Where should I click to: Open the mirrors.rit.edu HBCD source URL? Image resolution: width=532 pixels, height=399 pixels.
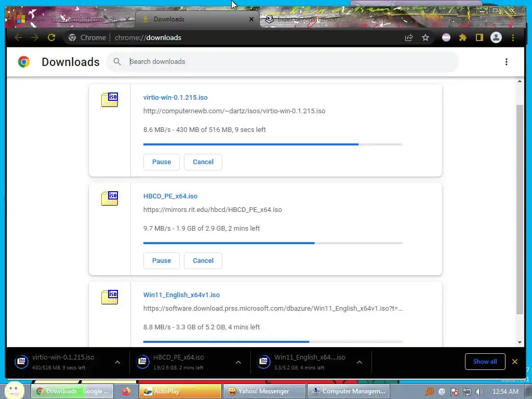point(212,210)
